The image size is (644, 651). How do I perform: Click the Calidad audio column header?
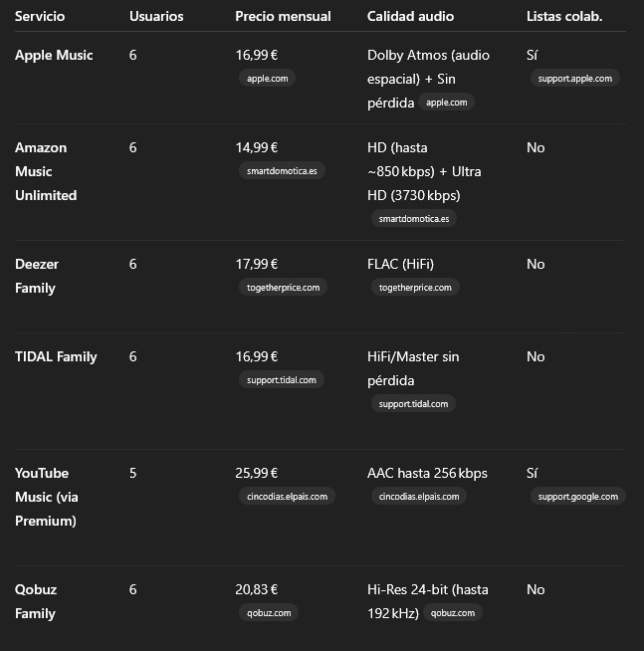point(410,16)
